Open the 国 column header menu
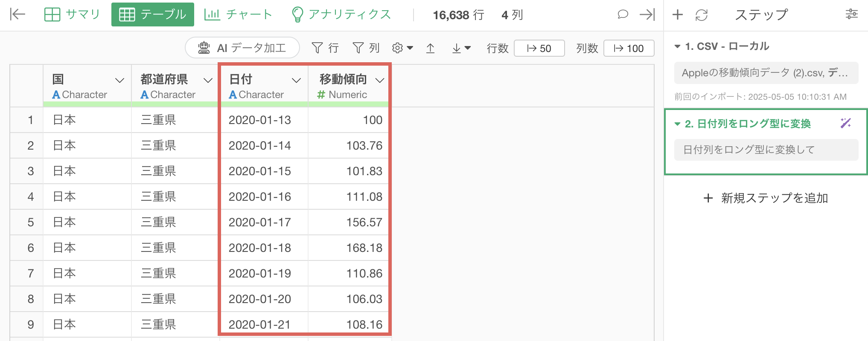The height and width of the screenshot is (341, 868). coord(119,80)
